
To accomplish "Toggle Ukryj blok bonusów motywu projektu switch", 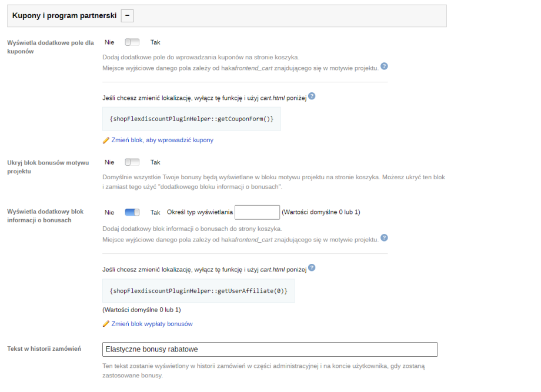I will (x=132, y=162).
